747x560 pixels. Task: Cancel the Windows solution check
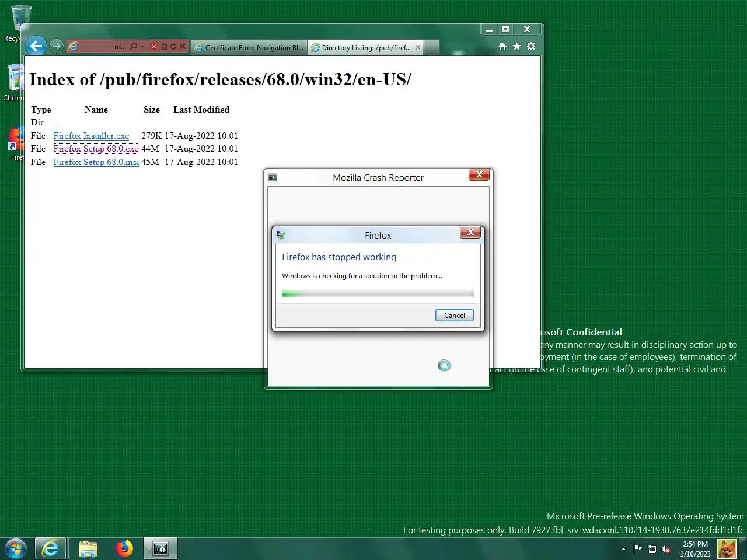[455, 316]
